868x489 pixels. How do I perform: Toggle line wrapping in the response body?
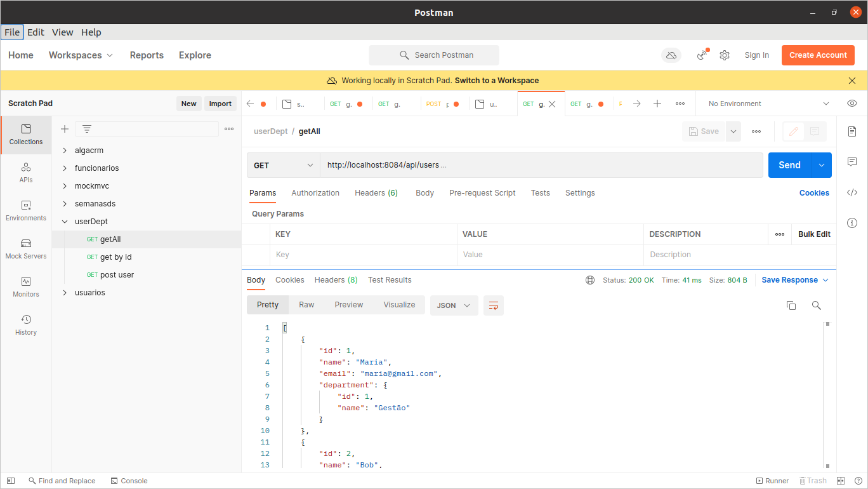tap(494, 305)
